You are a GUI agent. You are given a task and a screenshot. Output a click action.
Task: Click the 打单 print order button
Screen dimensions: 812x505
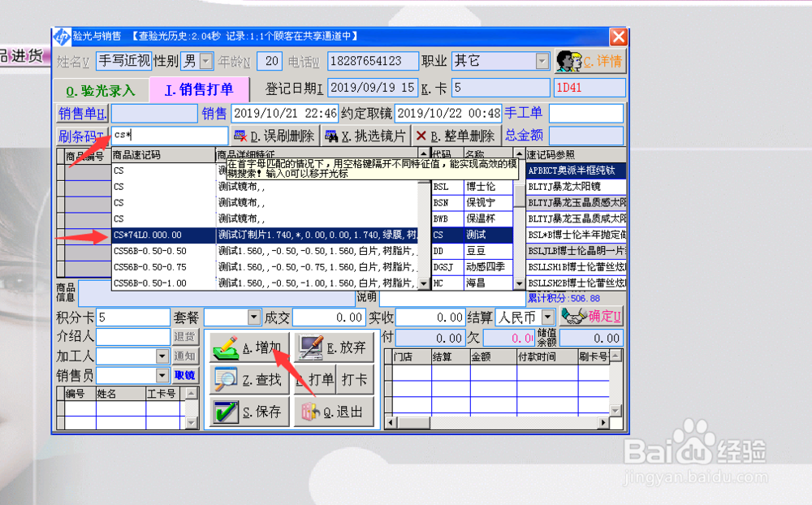click(315, 380)
